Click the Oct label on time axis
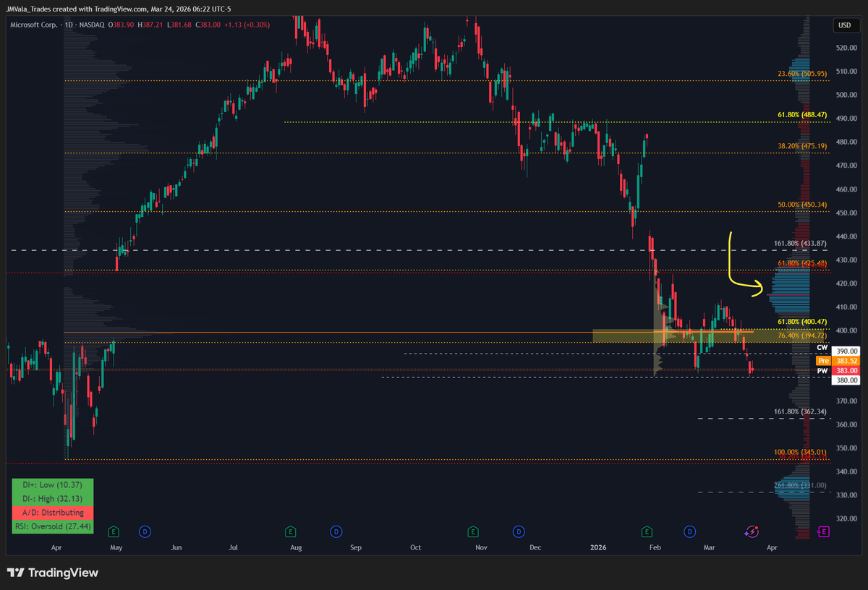 click(x=414, y=548)
